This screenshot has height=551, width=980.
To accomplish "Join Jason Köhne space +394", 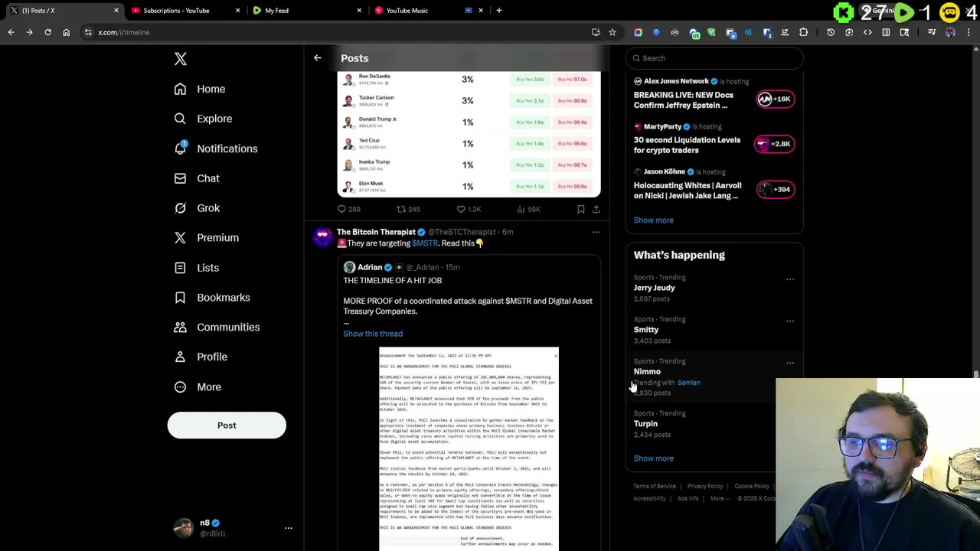I will [775, 189].
